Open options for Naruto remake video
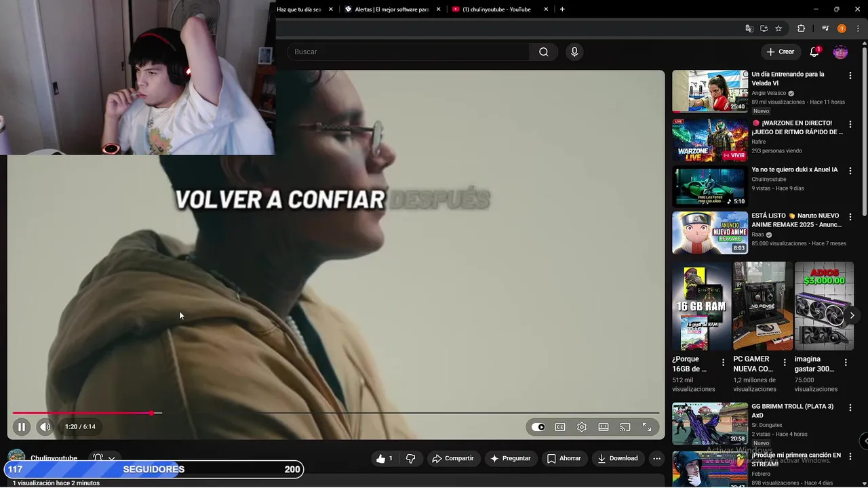 (850, 216)
